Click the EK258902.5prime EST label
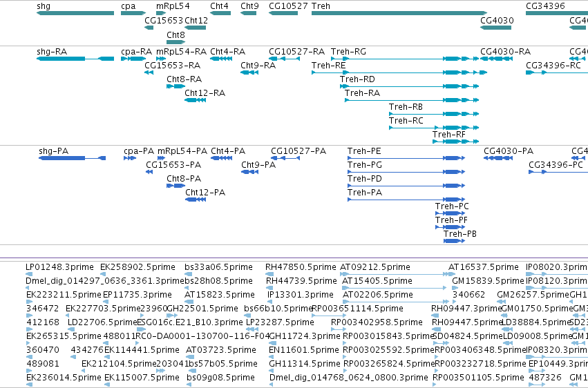 coord(137,267)
